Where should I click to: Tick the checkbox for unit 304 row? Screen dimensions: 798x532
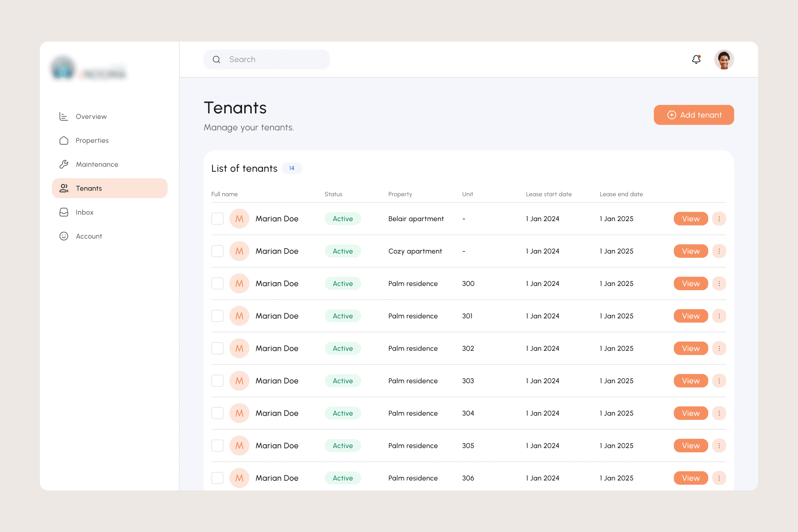click(217, 413)
